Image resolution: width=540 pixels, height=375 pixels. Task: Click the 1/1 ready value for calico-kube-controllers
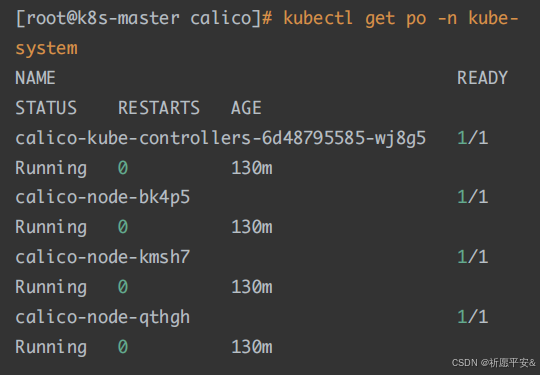click(472, 138)
